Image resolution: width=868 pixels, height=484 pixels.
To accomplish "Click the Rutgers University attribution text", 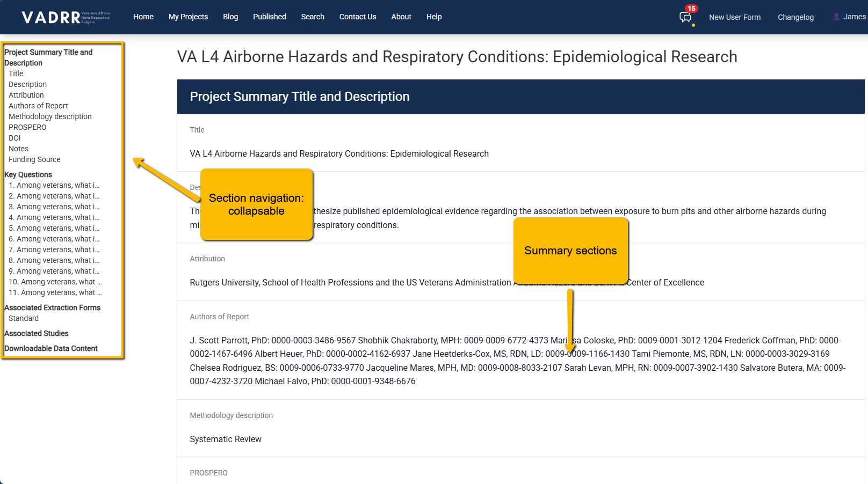I will 447,283.
